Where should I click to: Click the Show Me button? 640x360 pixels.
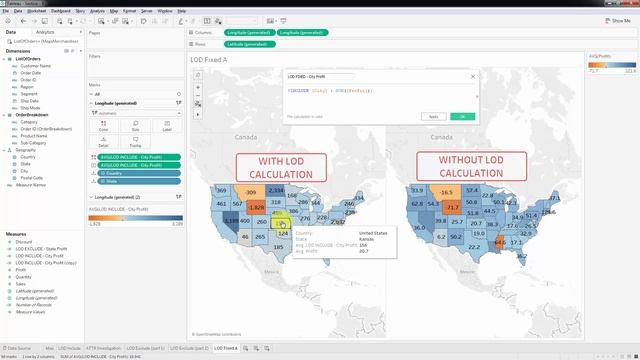click(618, 21)
